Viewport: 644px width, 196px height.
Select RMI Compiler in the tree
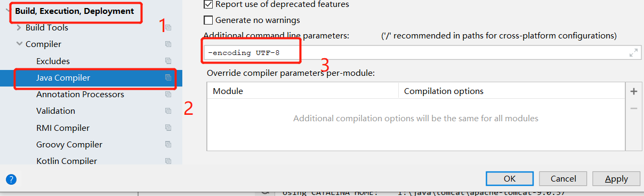coord(63,128)
